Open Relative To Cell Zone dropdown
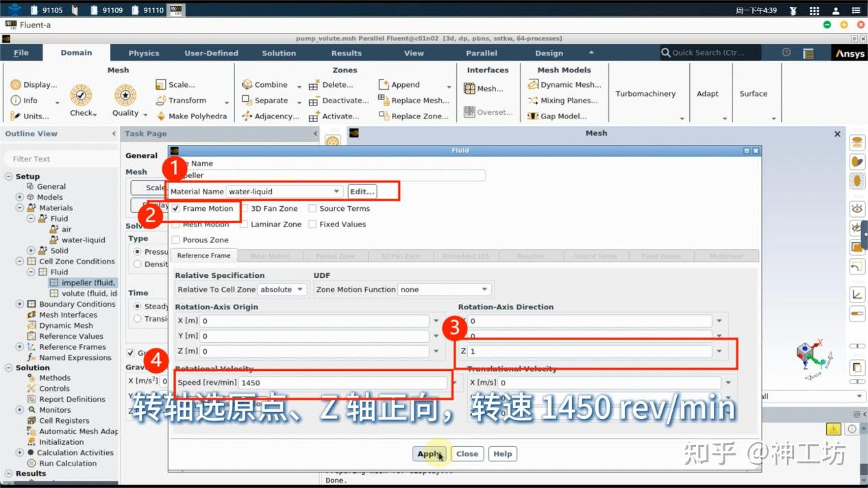 pos(282,290)
